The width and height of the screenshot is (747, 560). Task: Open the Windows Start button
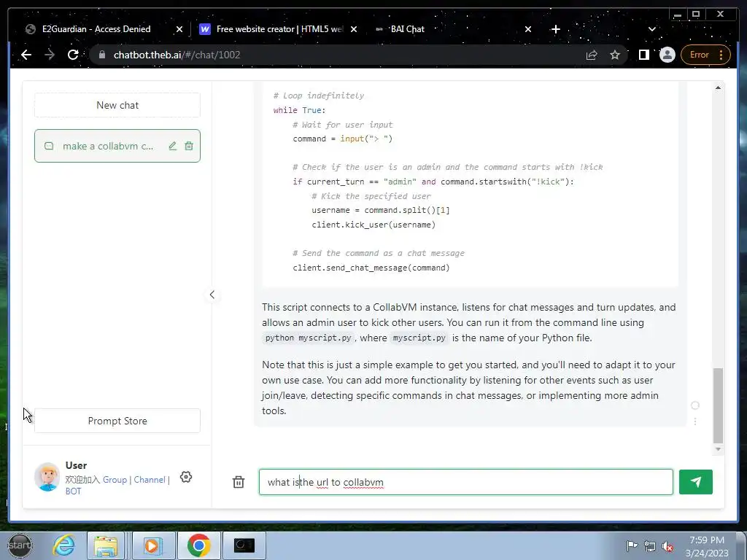tap(20, 545)
